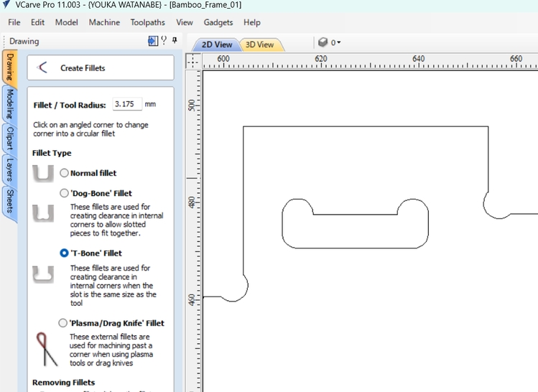The width and height of the screenshot is (538, 392).
Task: Open the Gadgets menu
Action: 218,22
